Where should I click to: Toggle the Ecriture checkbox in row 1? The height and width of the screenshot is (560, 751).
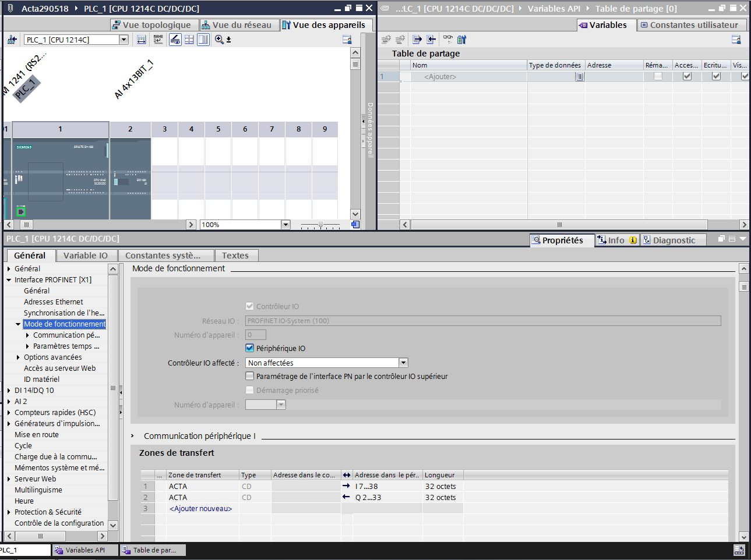(716, 76)
